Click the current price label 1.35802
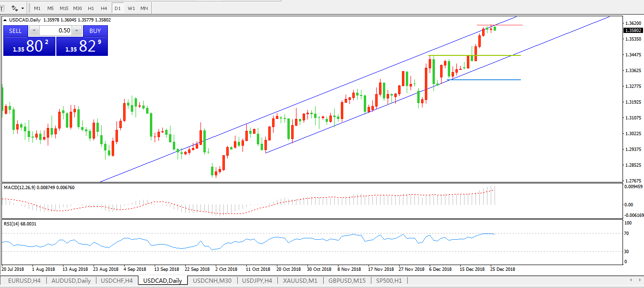 (632, 31)
